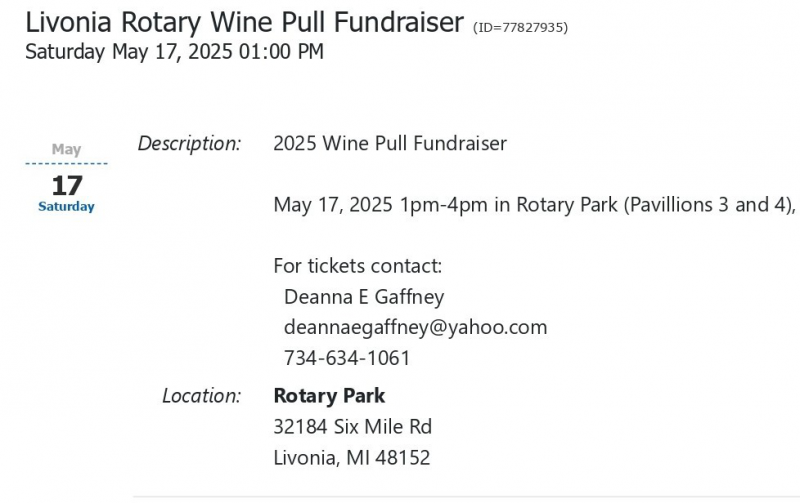Click the For tickets contact line
800x503 pixels.
pos(358,266)
